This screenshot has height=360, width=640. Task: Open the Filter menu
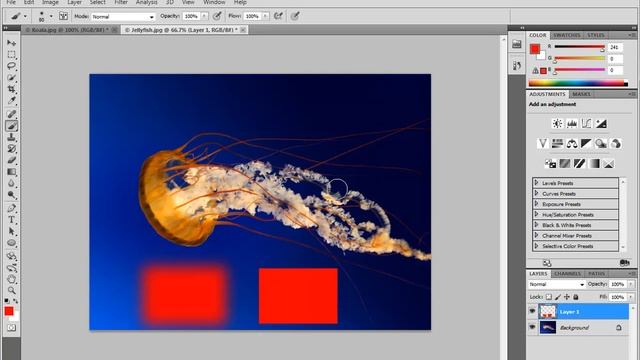[x=121, y=2]
